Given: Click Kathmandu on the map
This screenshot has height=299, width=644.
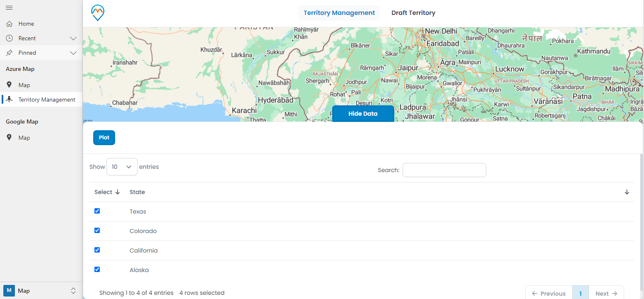Looking at the screenshot, I should tap(594, 51).
